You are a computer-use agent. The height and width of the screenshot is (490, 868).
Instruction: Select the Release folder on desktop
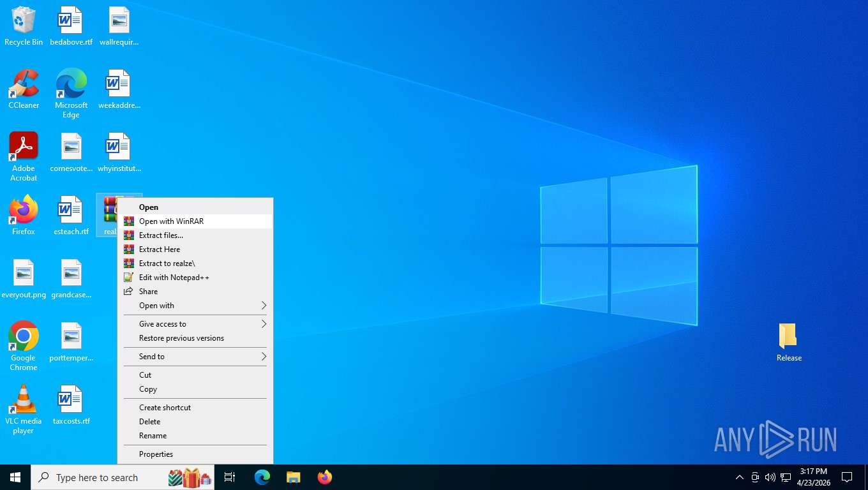(789, 342)
